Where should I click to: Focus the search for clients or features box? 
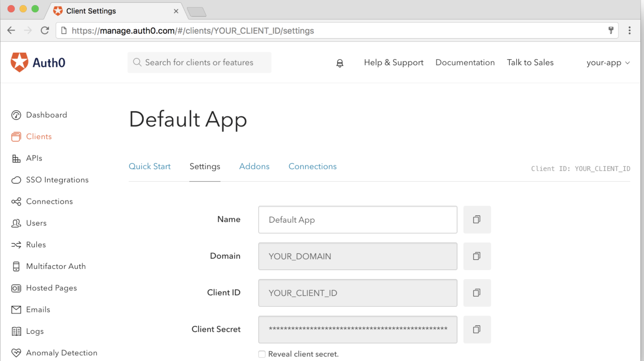pyautogui.click(x=199, y=62)
